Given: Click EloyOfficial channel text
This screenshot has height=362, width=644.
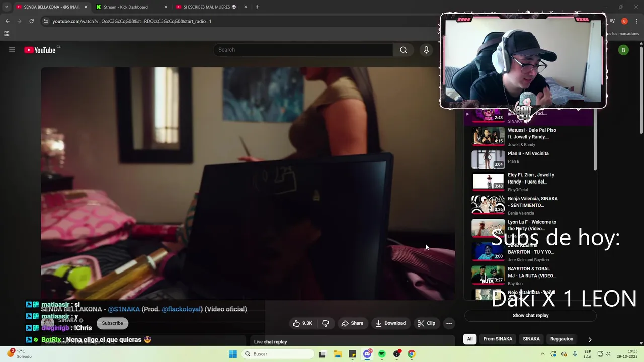Looking at the screenshot, I should (518, 190).
